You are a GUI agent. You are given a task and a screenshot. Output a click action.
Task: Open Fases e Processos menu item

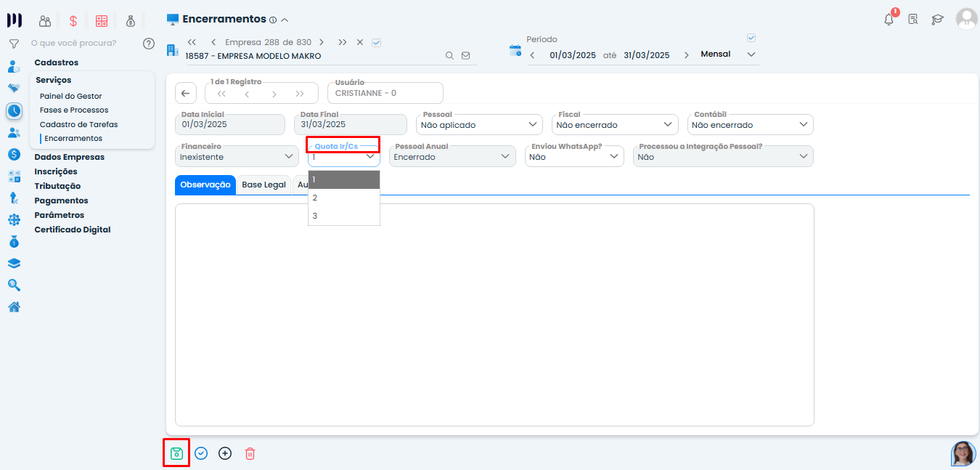click(74, 110)
